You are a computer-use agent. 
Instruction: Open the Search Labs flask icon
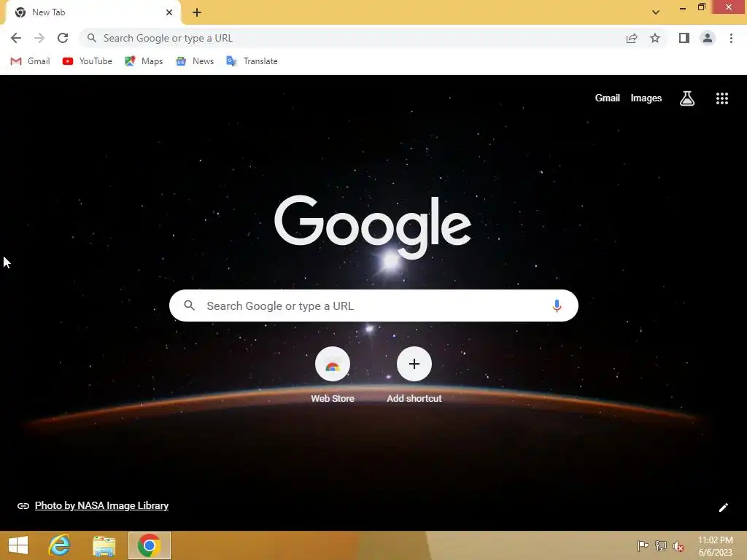[687, 98]
